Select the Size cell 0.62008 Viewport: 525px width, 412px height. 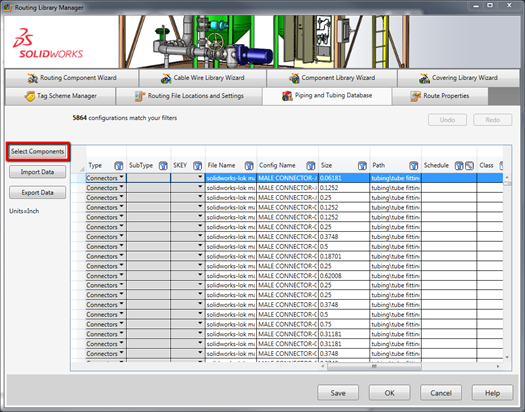(x=344, y=276)
